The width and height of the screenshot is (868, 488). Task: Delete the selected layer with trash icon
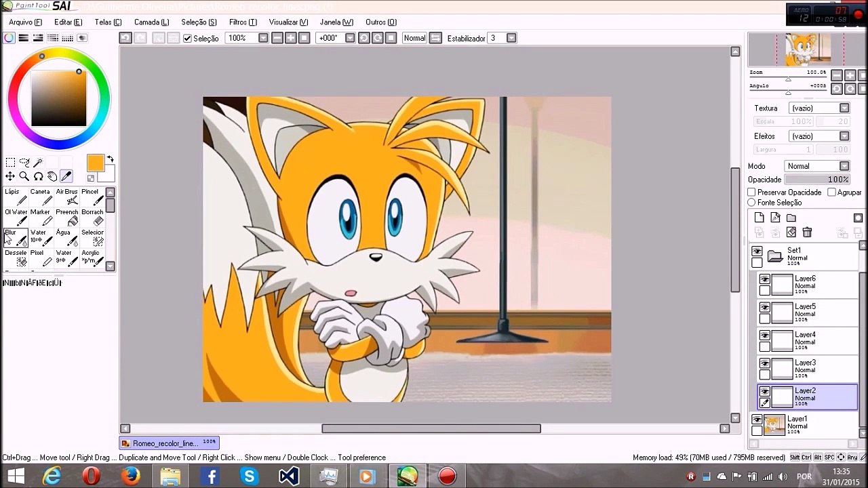pos(807,232)
